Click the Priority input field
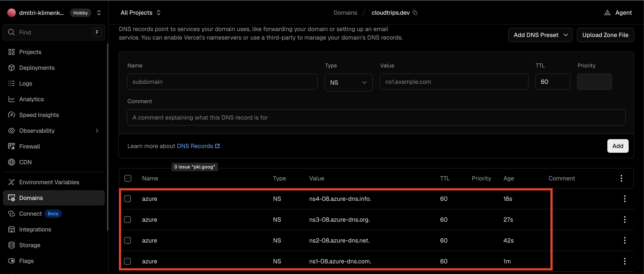 pos(594,82)
